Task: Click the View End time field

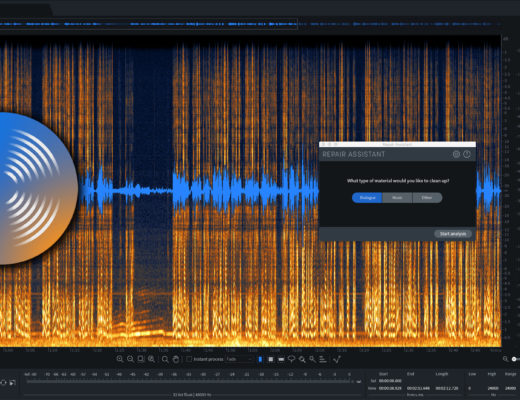Action: click(418, 388)
